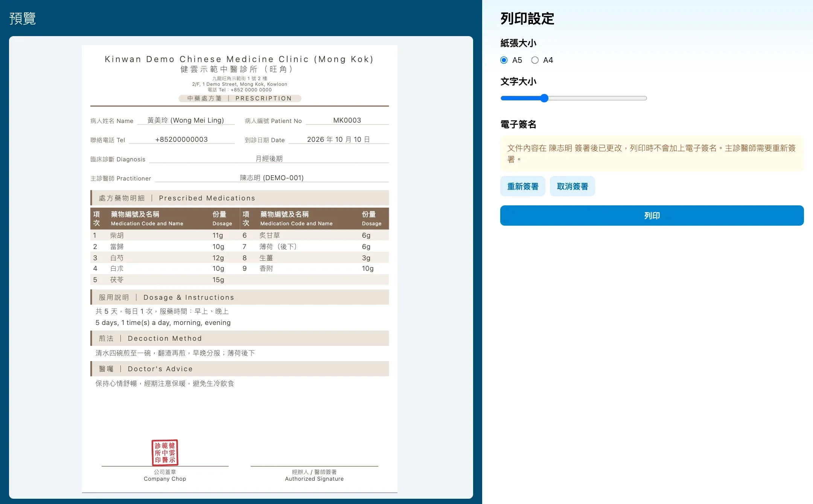This screenshot has height=504, width=813.
Task: Click patient number MK0003
Action: tap(347, 120)
